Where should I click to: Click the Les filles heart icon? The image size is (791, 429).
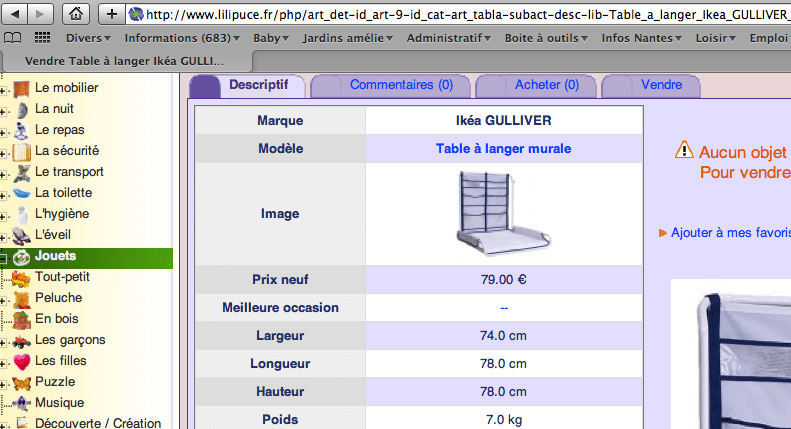[x=22, y=362]
